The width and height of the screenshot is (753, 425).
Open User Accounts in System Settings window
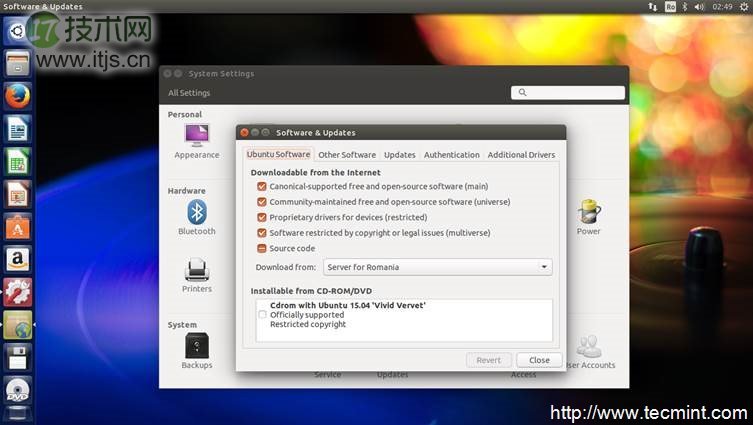[590, 352]
